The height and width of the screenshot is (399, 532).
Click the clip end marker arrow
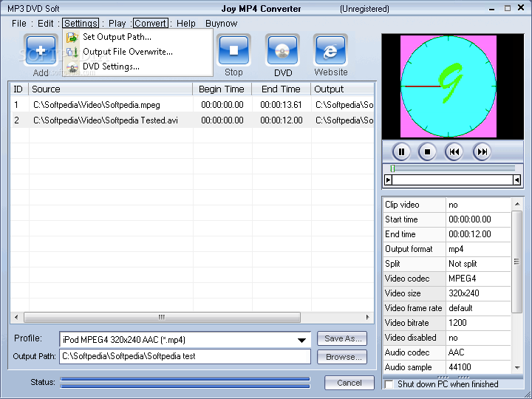516,180
